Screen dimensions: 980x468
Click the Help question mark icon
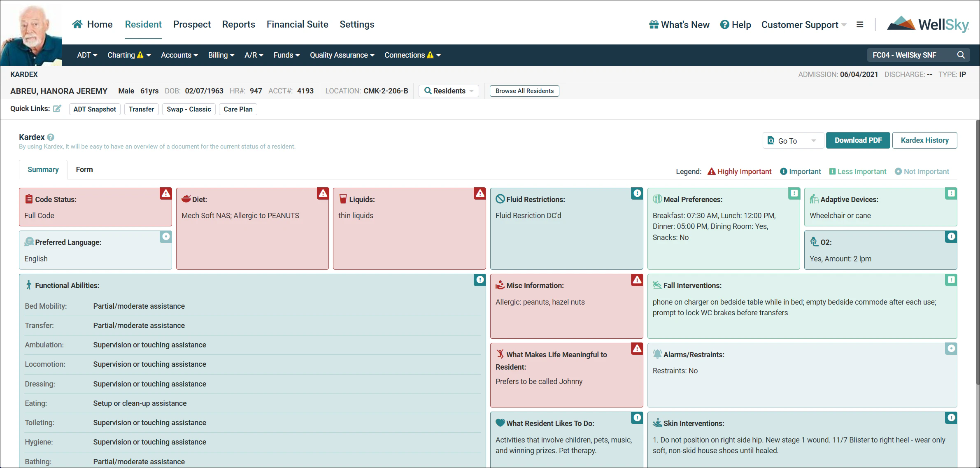[x=724, y=25]
